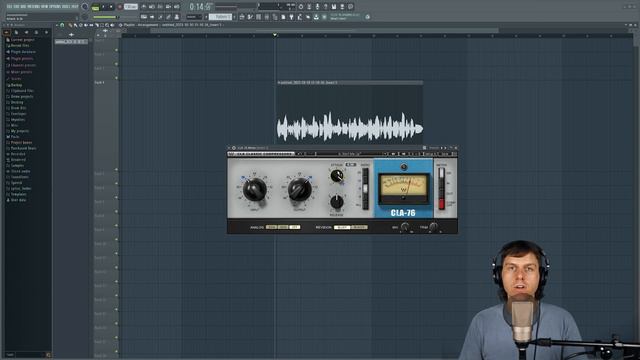Image resolution: width=640 pixels, height=360 pixels.
Task: Select the playlist Mute tool
Action: tap(86, 25)
